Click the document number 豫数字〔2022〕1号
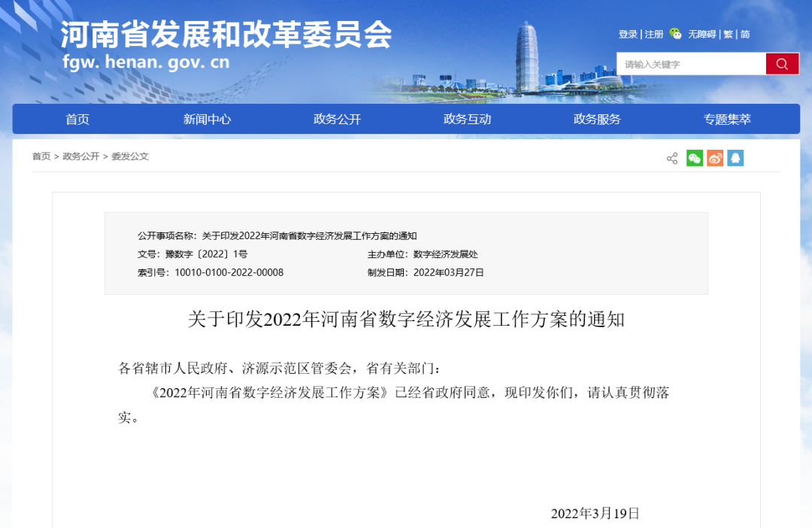The height and width of the screenshot is (528, 812). (206, 254)
